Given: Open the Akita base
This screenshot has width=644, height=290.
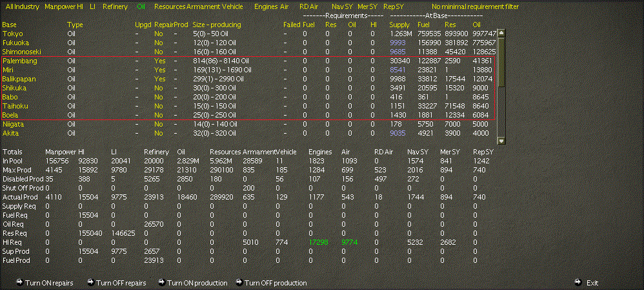Looking at the screenshot, I should coord(11,133).
